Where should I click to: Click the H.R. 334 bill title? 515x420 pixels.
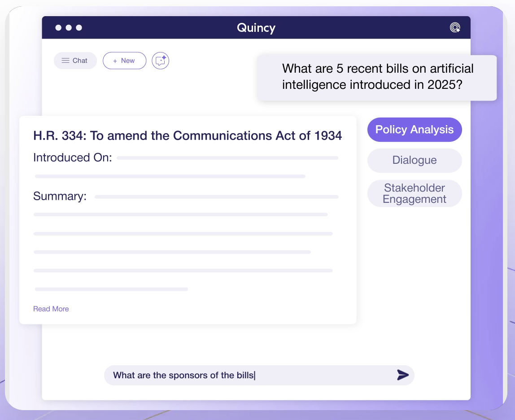(188, 136)
